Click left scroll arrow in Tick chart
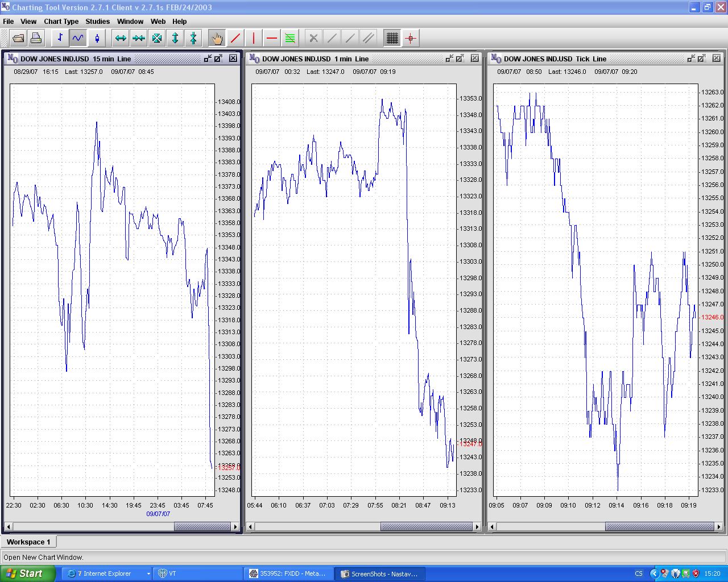Viewport: 728px width, 582px height. [492, 527]
